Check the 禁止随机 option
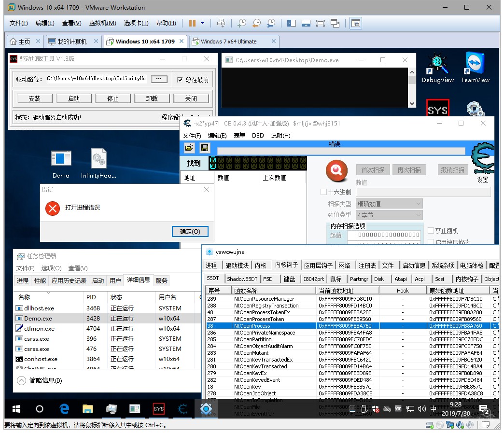Screen dimensions: 504x433 coord(431,230)
